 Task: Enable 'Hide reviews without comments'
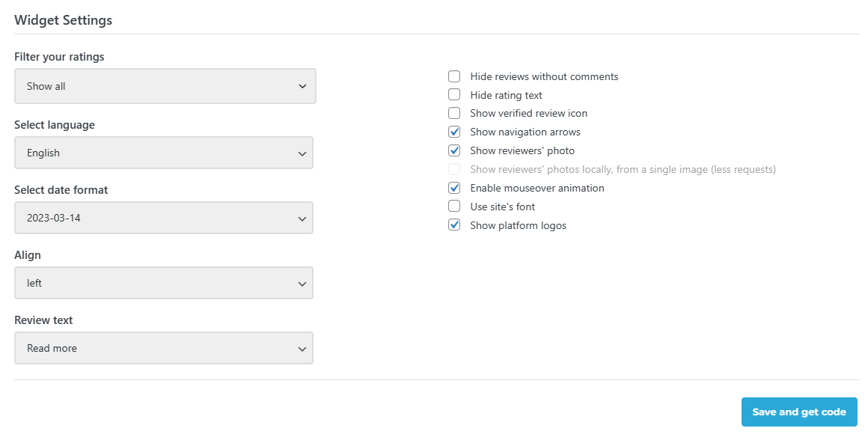[454, 76]
